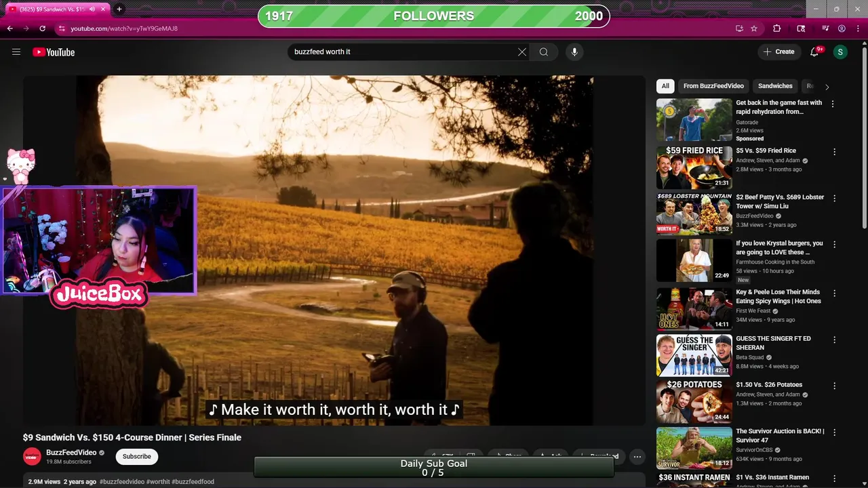
Task: Select the All filter chip
Action: [x=665, y=86]
